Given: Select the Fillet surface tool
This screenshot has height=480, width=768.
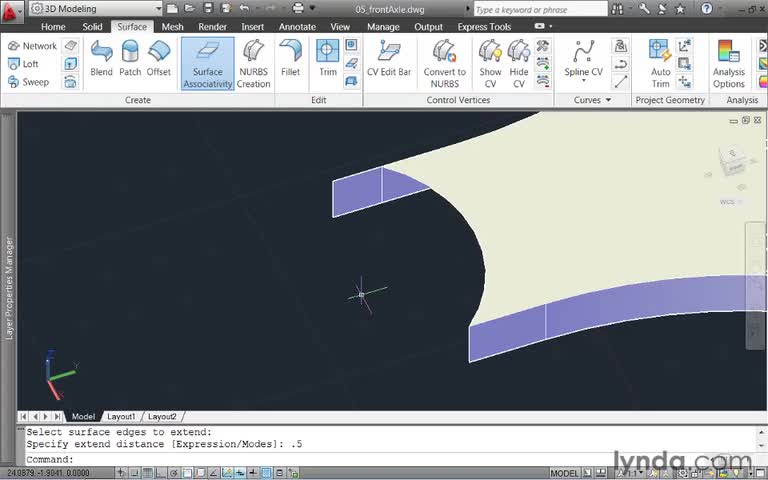Looking at the screenshot, I should coord(290,58).
